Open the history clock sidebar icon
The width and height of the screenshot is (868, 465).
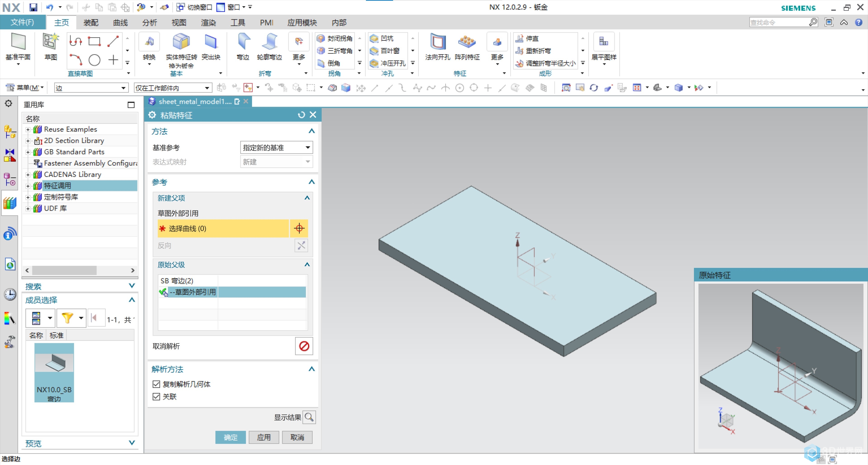click(x=10, y=294)
